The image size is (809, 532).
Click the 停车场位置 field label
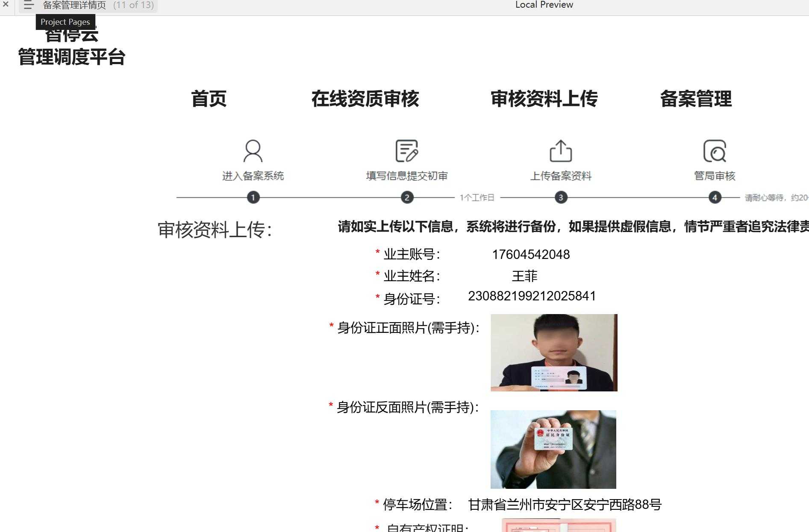coord(418,505)
